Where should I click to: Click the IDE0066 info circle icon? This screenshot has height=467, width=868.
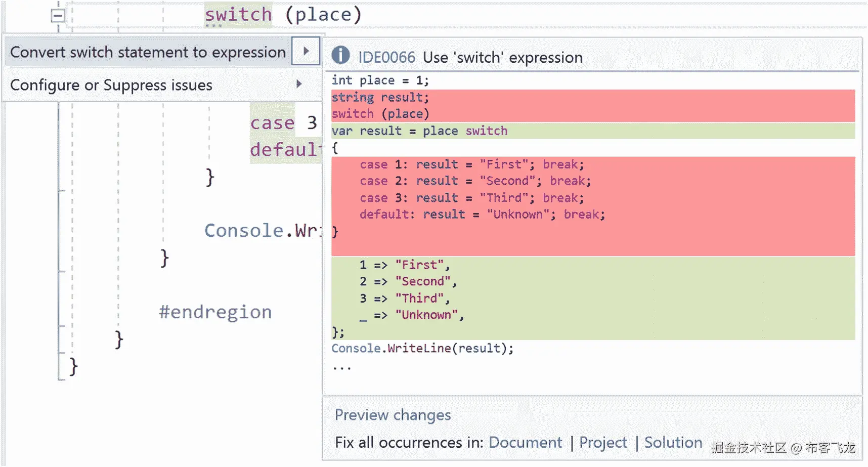[340, 55]
